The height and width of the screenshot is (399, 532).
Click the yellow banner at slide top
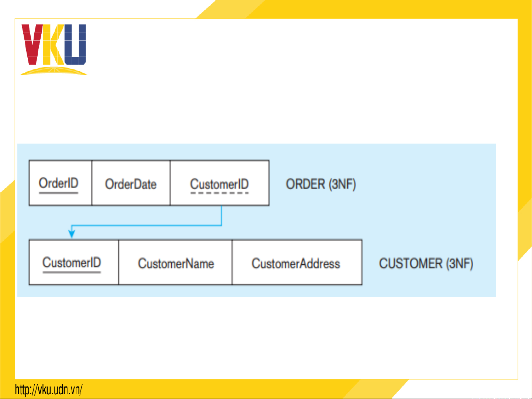coord(369,9)
